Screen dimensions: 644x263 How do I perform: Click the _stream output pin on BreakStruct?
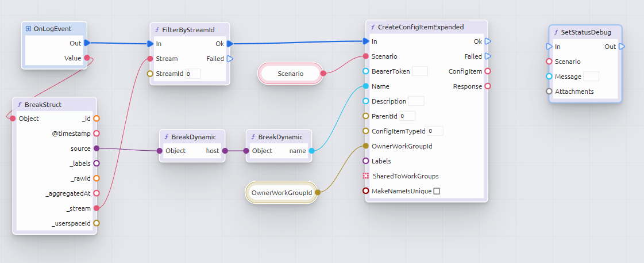coord(96,208)
